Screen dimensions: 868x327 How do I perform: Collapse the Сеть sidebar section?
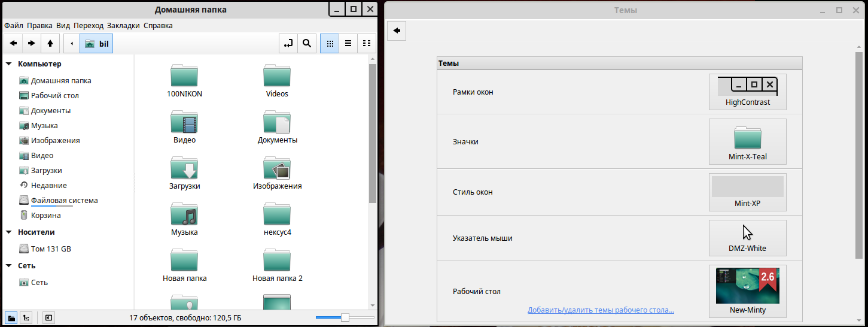[x=9, y=266]
